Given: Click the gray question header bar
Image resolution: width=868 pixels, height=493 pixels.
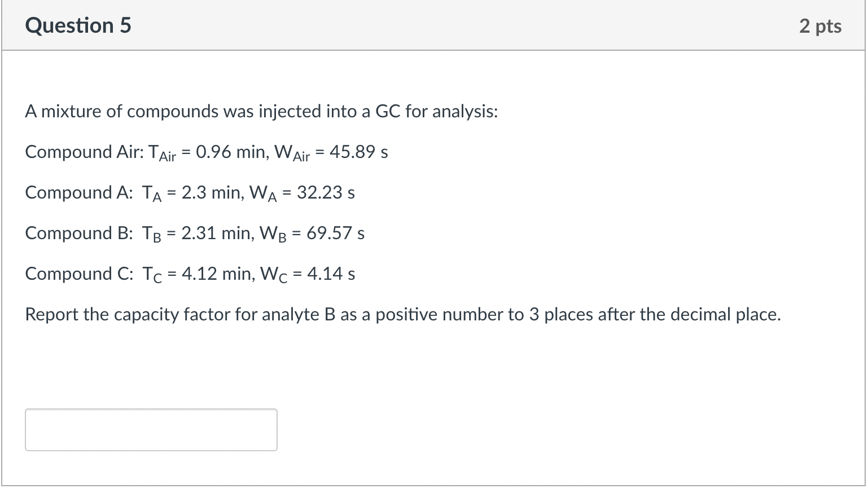Looking at the screenshot, I should (x=433, y=25).
